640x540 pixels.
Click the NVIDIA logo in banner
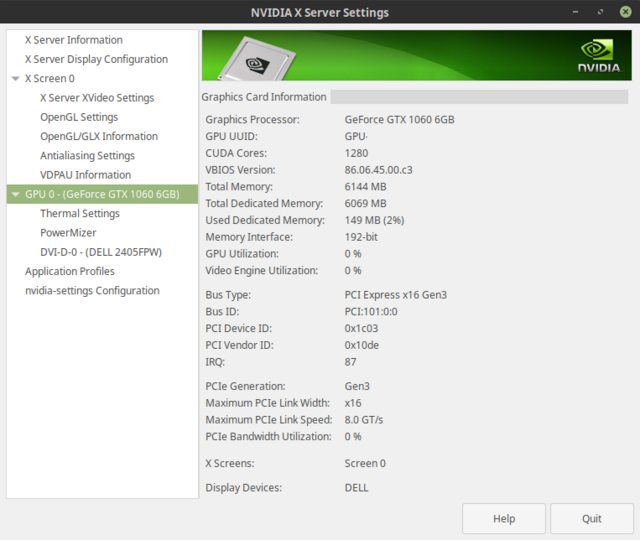(599, 56)
